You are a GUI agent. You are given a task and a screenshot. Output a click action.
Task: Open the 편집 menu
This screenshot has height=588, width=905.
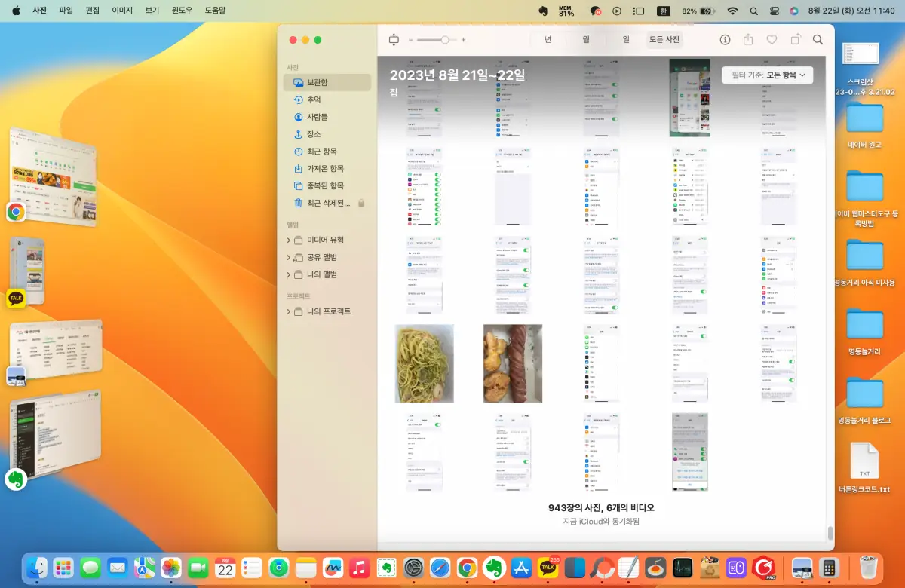click(92, 11)
